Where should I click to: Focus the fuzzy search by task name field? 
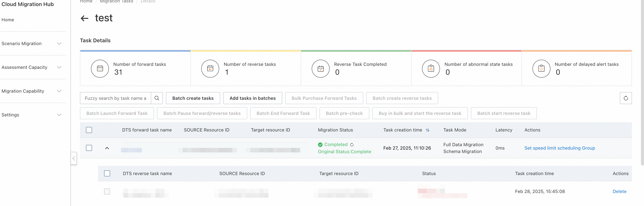tap(115, 98)
